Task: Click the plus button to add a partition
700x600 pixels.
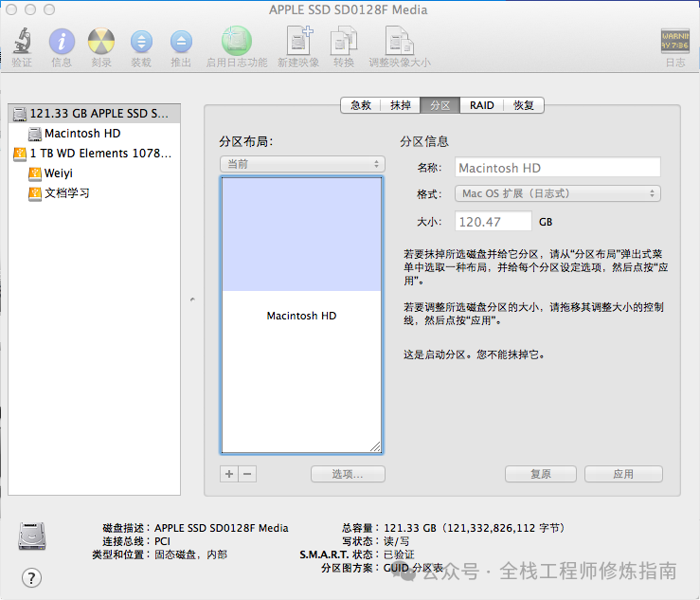Action: [229, 474]
